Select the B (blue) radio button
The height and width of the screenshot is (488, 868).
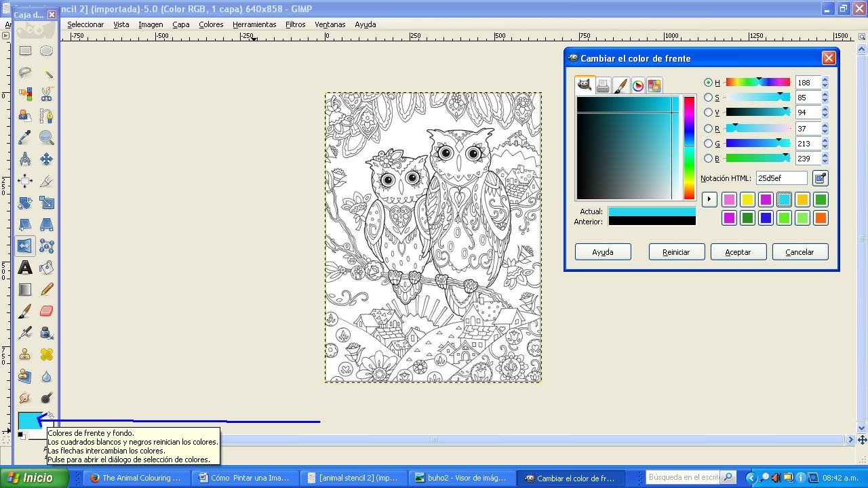coord(709,159)
